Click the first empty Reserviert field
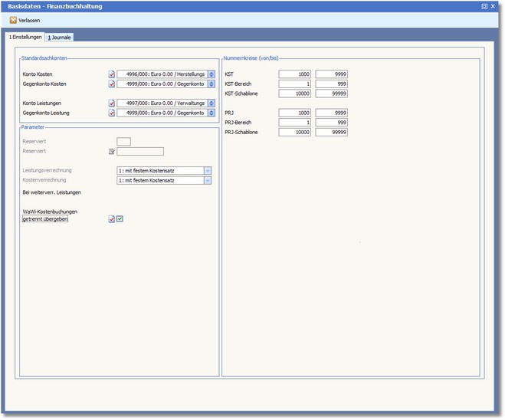Image resolution: width=505 pixels, height=420 pixels. coord(123,142)
